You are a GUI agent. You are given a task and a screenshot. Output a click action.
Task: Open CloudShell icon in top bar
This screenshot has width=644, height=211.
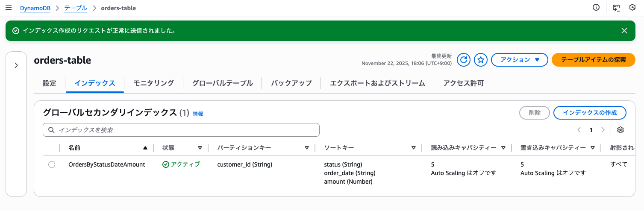pos(616,8)
